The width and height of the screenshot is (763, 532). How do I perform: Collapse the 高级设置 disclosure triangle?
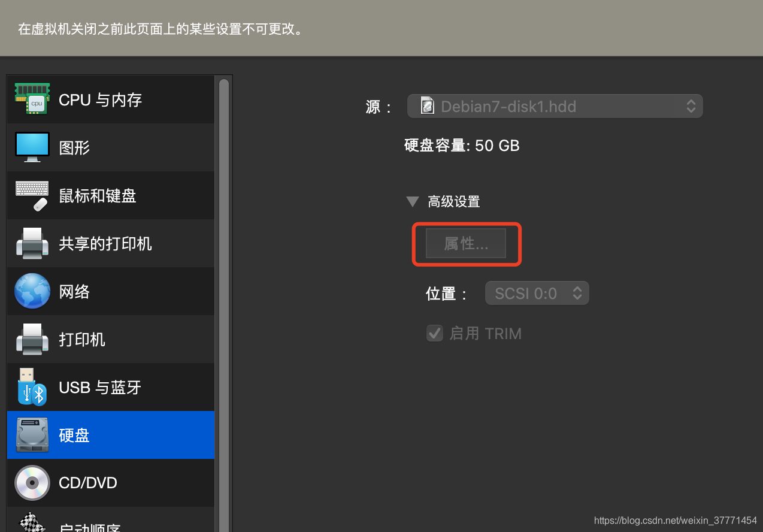click(x=412, y=202)
